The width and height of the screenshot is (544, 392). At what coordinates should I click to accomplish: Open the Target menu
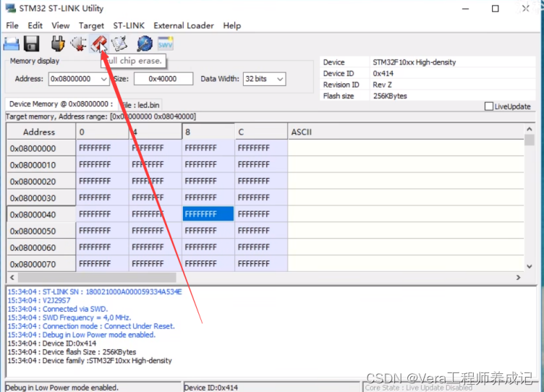(x=91, y=25)
